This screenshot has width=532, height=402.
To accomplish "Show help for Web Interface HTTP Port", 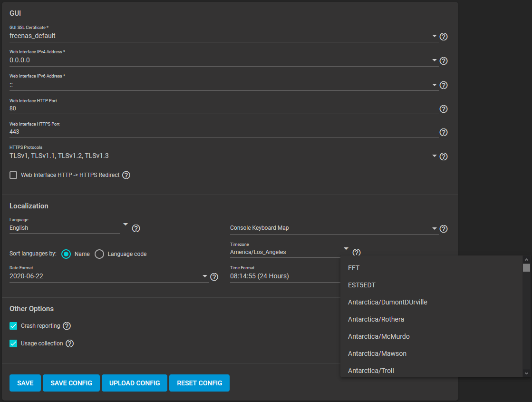I will tap(444, 109).
